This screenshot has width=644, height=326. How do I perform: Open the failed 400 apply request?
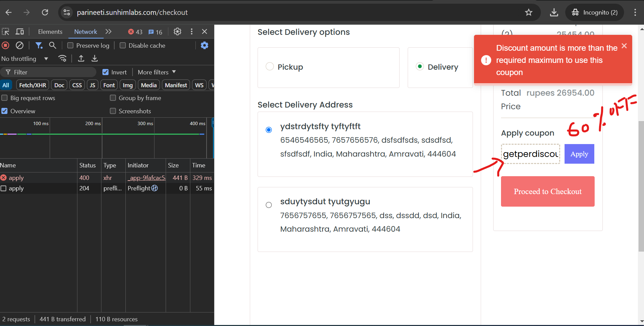pyautogui.click(x=16, y=178)
